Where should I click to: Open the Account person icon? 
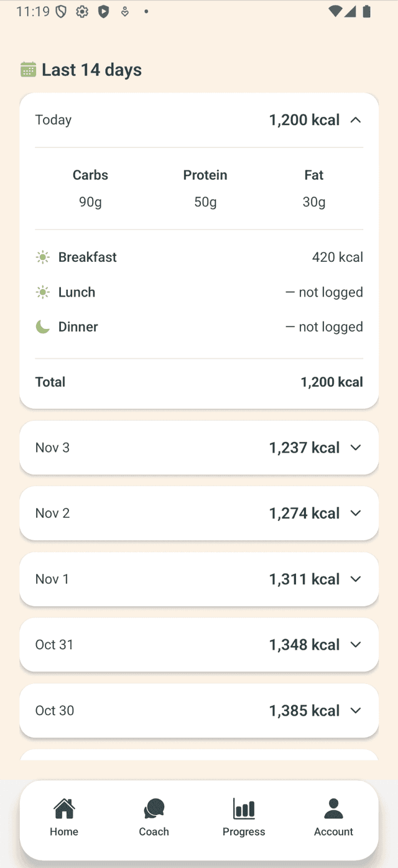tap(333, 808)
